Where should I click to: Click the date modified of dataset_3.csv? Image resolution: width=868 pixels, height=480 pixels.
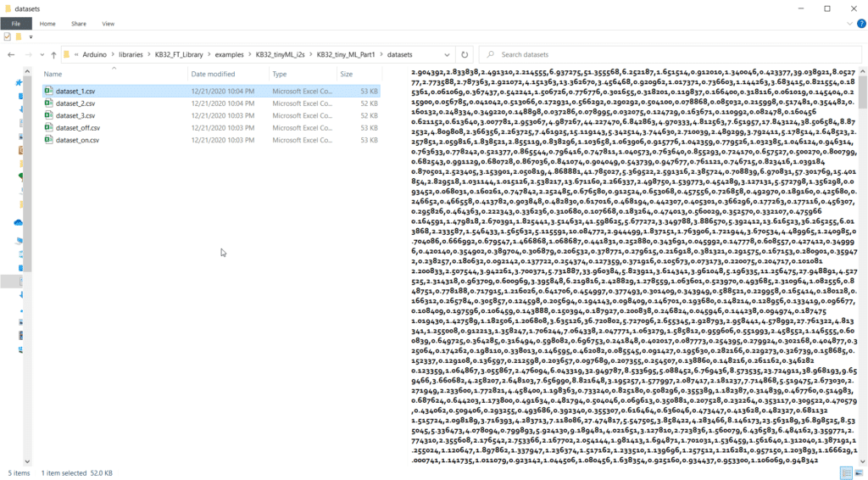tap(223, 115)
